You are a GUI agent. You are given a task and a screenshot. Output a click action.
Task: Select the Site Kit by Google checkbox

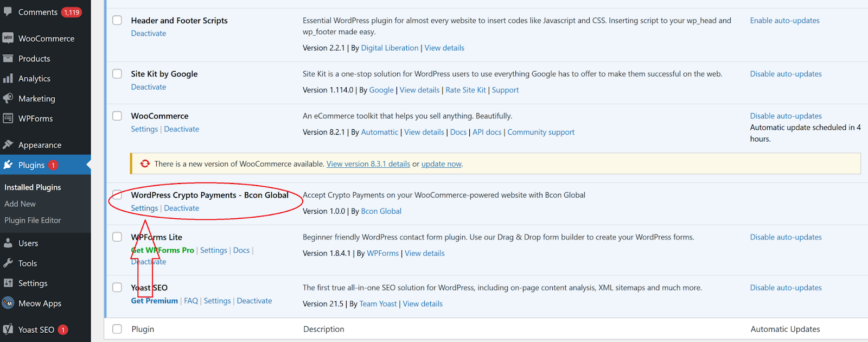pyautogui.click(x=117, y=74)
